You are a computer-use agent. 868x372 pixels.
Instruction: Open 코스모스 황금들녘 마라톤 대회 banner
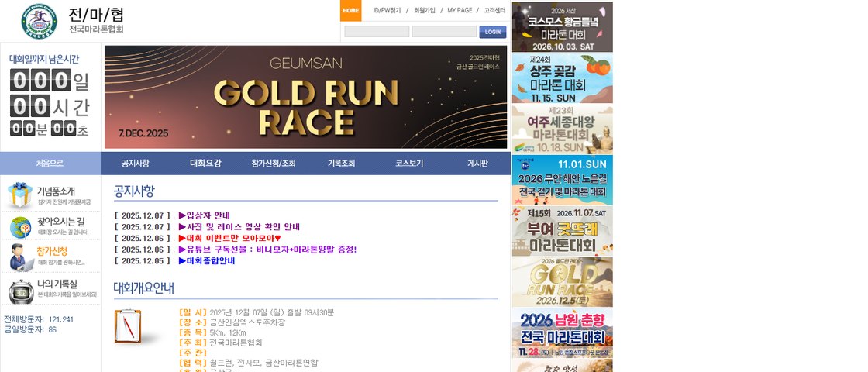tap(562, 27)
